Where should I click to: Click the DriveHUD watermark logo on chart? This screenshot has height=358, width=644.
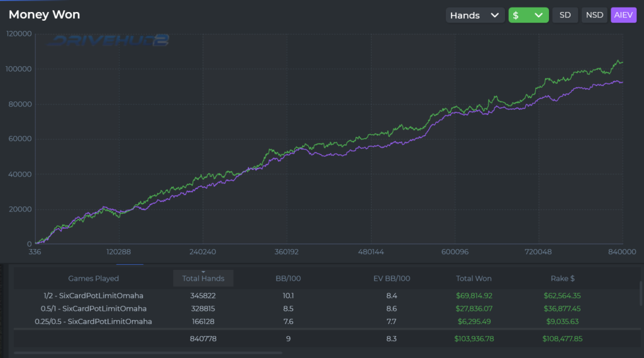click(109, 42)
